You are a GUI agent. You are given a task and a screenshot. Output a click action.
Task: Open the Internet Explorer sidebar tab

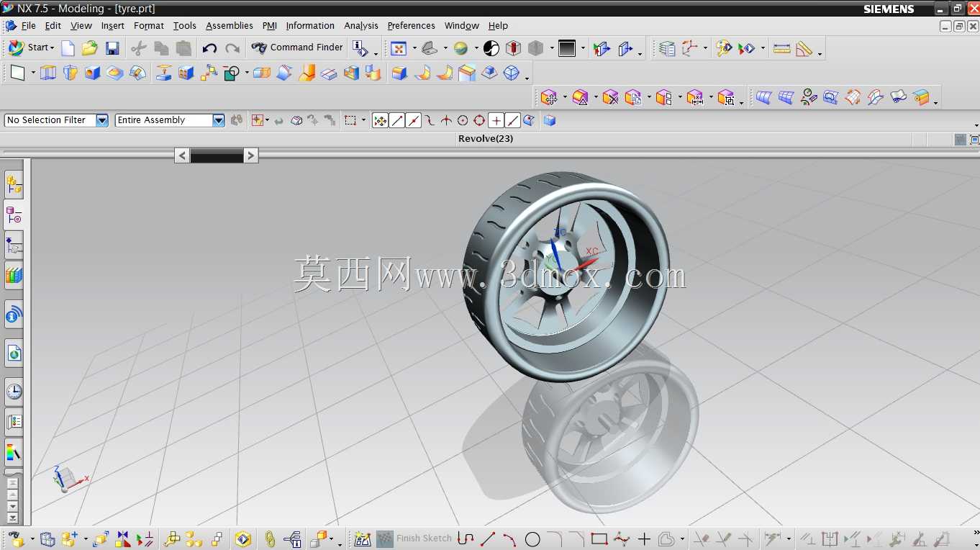click(x=14, y=353)
